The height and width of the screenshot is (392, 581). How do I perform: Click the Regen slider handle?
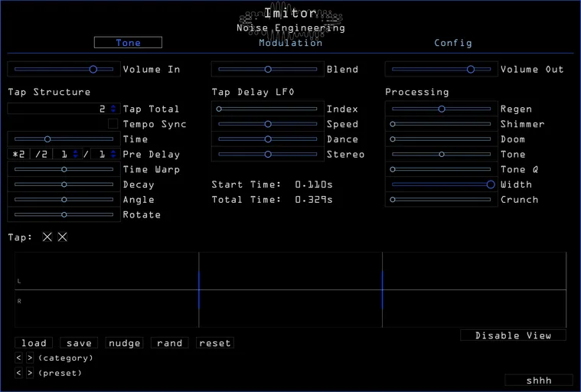(x=442, y=109)
